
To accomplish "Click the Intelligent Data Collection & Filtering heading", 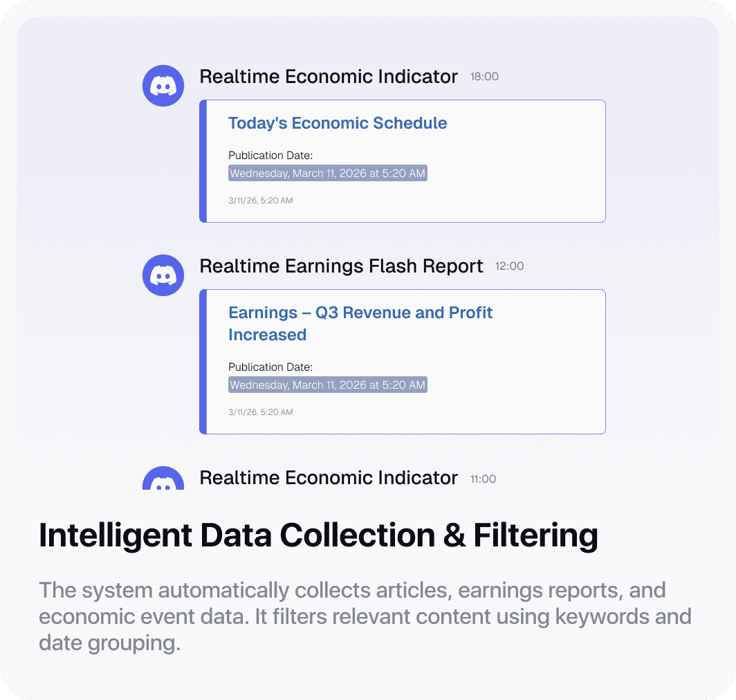I will pyautogui.click(x=318, y=536).
